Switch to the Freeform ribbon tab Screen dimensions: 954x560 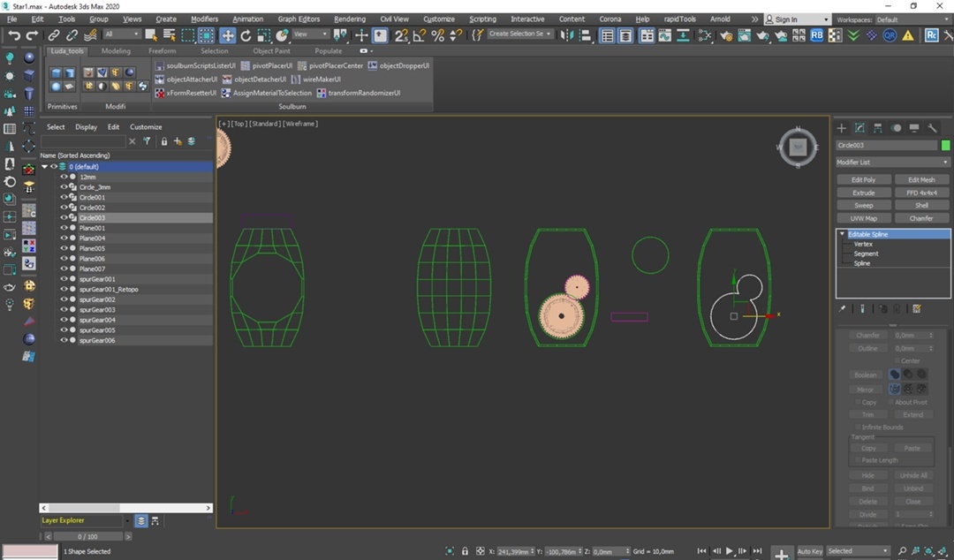(162, 51)
